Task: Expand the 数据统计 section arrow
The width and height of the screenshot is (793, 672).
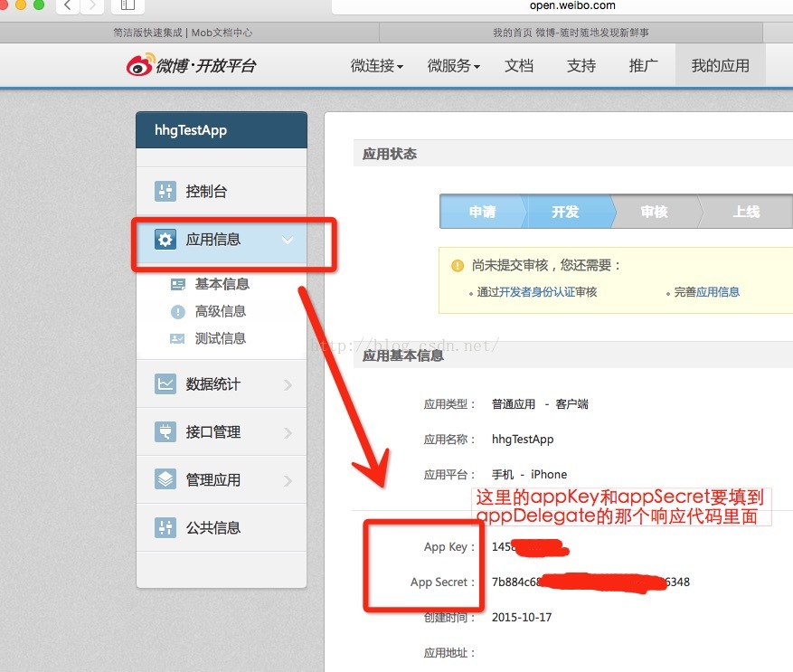Action: tap(288, 385)
